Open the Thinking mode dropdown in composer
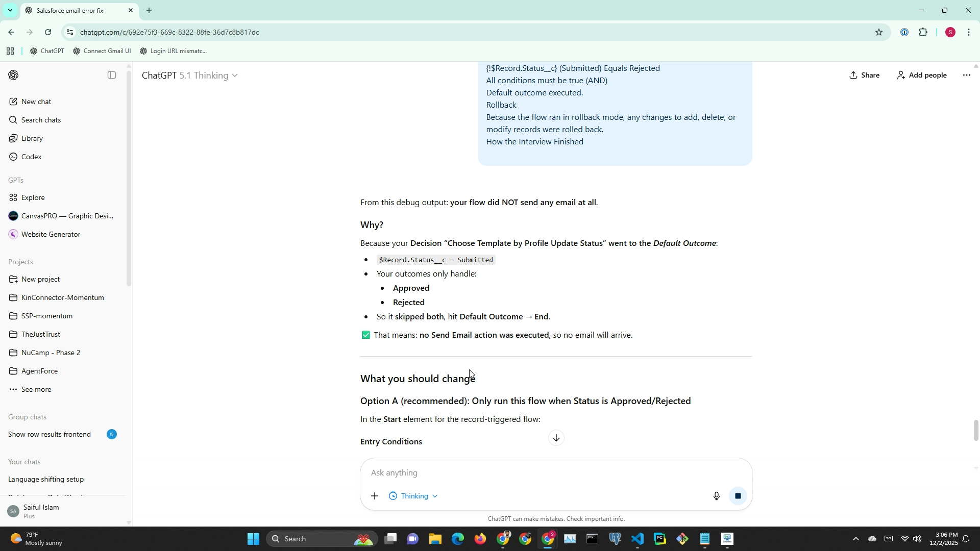The image size is (980, 551). pyautogui.click(x=414, y=496)
